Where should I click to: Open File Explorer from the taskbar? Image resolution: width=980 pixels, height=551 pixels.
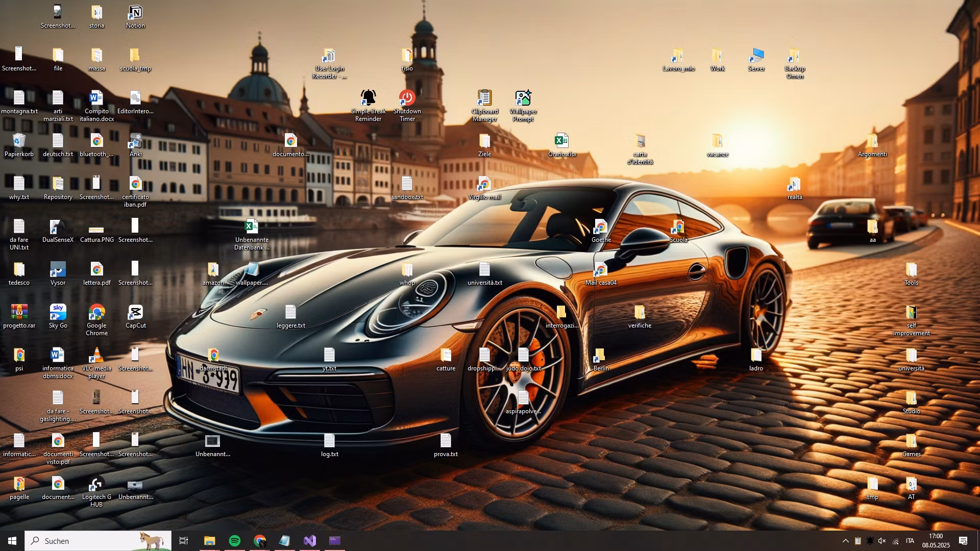[x=209, y=541]
